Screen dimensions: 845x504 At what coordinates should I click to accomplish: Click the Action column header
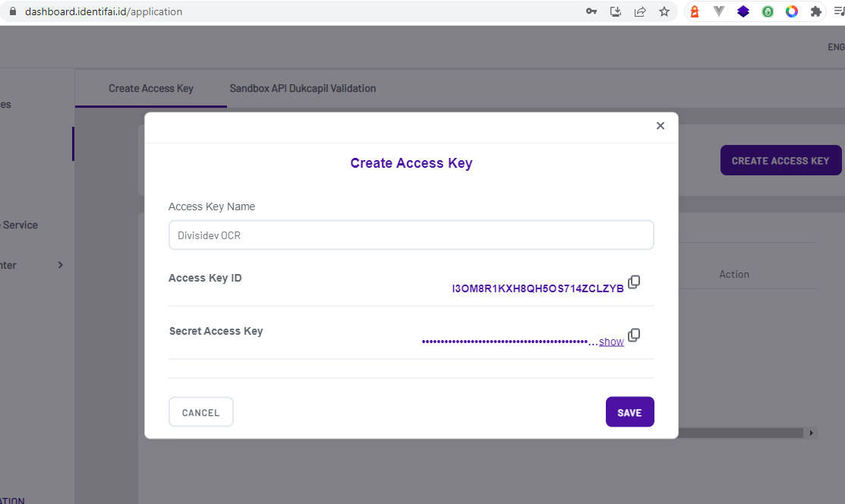coord(734,274)
